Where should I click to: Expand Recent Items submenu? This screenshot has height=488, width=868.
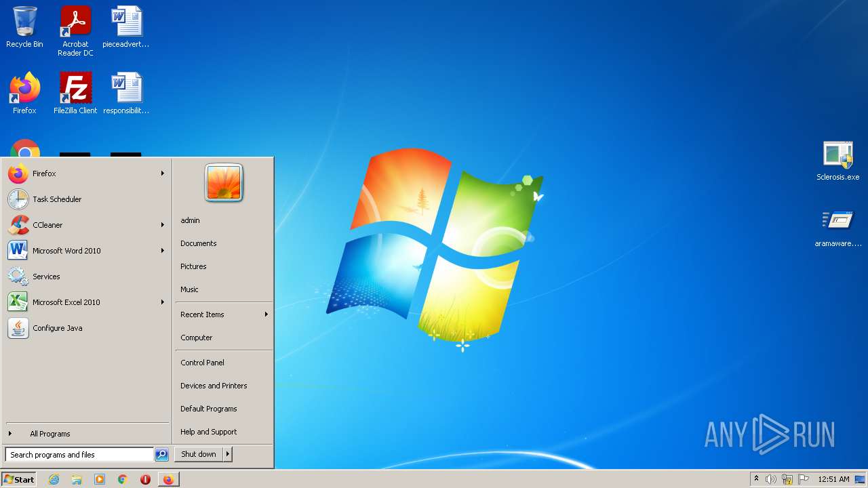(x=224, y=314)
